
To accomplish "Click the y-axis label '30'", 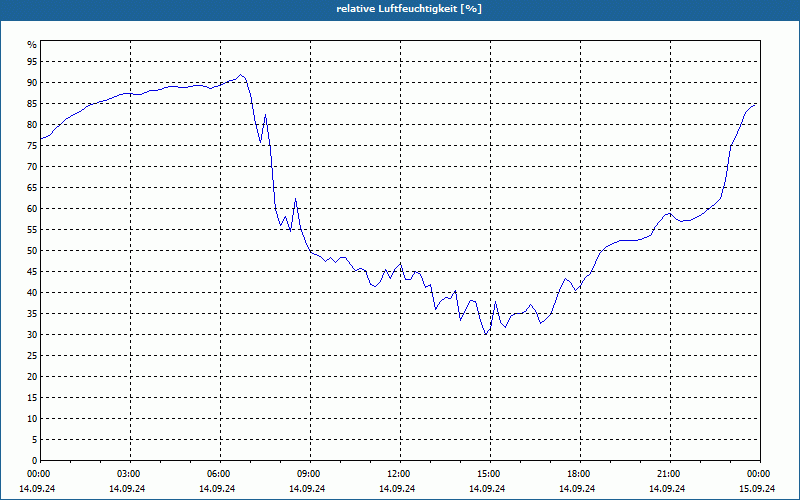I will (x=32, y=335).
